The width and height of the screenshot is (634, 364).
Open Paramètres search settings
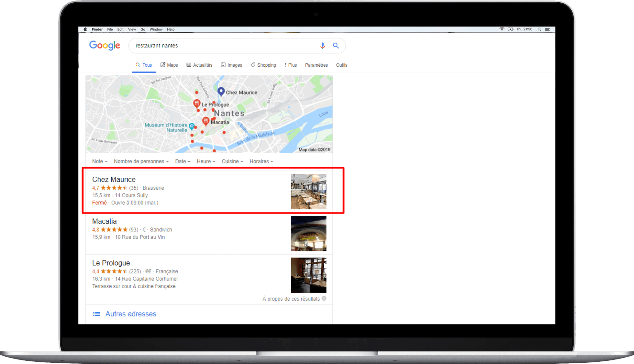click(316, 65)
